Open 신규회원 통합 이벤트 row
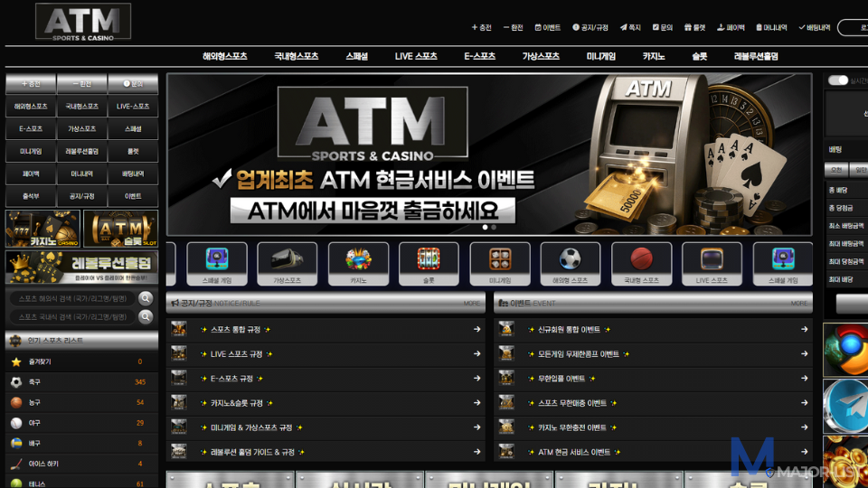This screenshot has height=488, width=868. click(653, 329)
